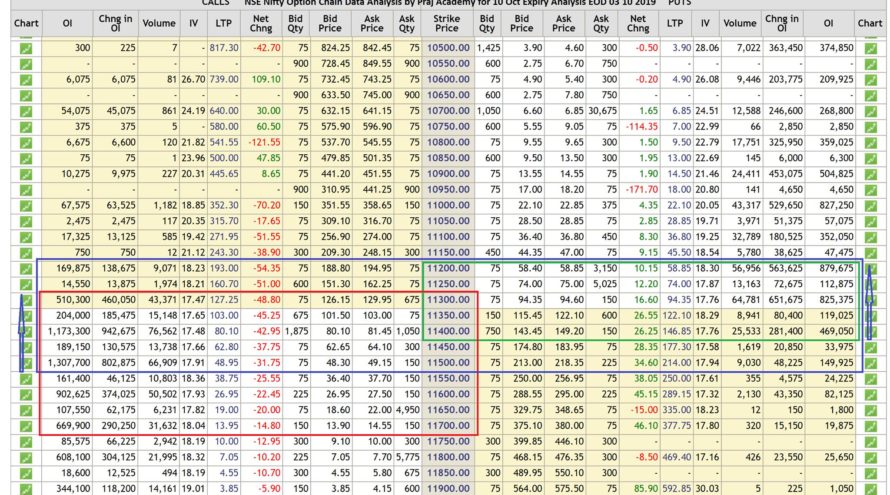The width and height of the screenshot is (890, 495).
Task: Select the puts volume value 64,781
Action: click(x=744, y=300)
